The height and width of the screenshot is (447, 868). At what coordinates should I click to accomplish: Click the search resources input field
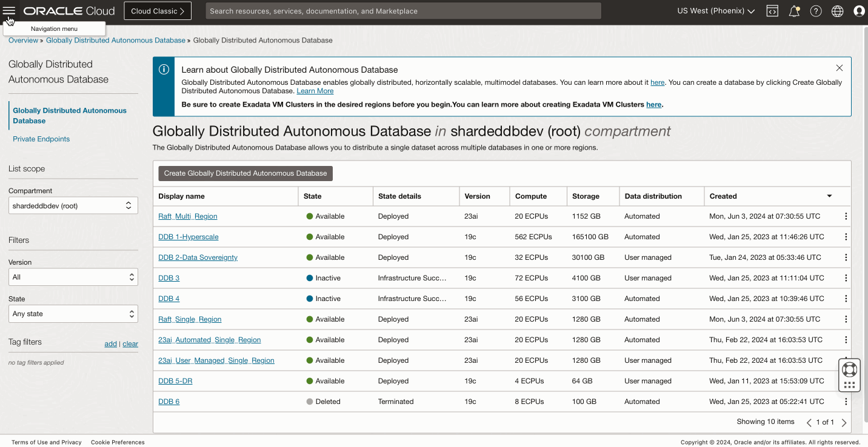pos(403,10)
